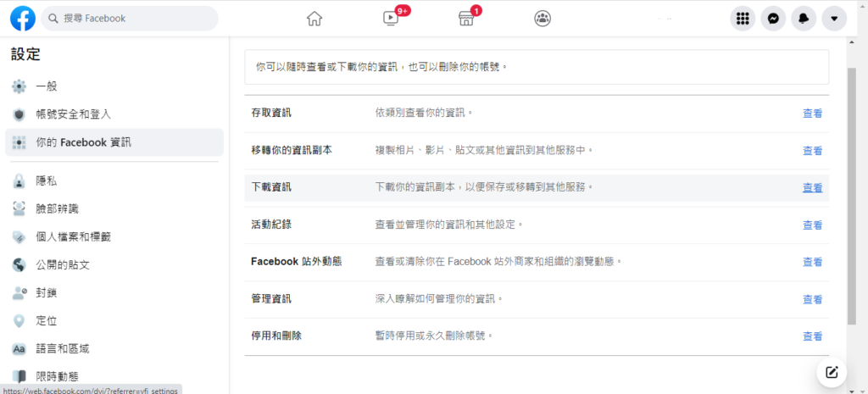Screen dimensions: 868x394
Task: Click 查看 link for 下載資訊
Action: point(812,187)
